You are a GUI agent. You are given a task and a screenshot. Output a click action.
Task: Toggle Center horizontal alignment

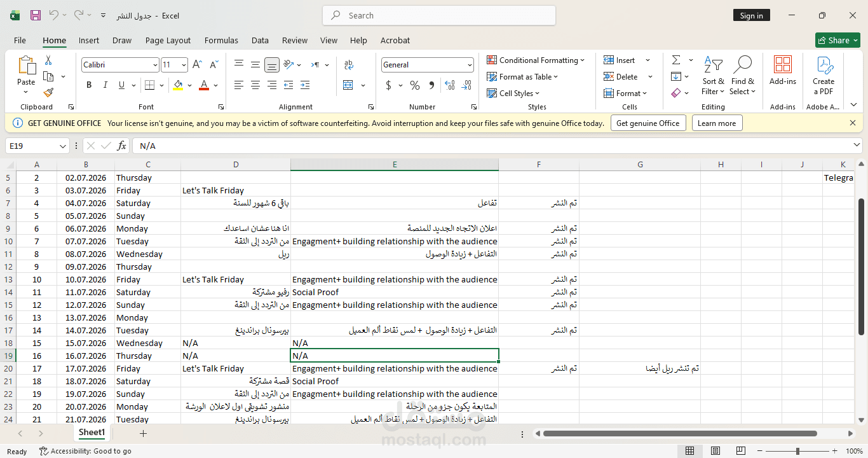255,85
